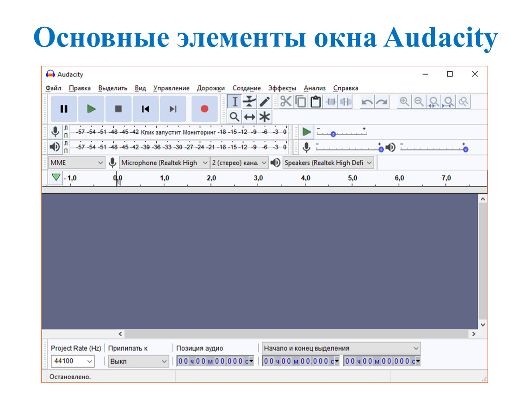Click the selection end time field

(x=382, y=361)
